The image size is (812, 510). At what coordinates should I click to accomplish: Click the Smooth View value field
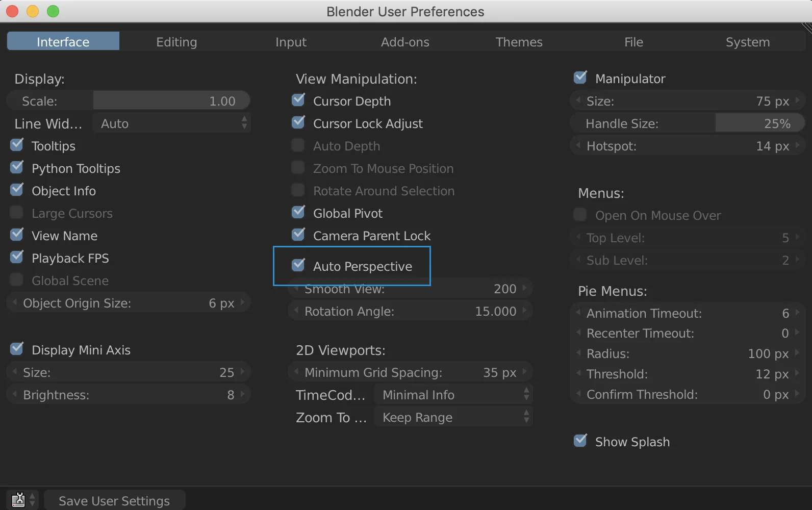411,289
